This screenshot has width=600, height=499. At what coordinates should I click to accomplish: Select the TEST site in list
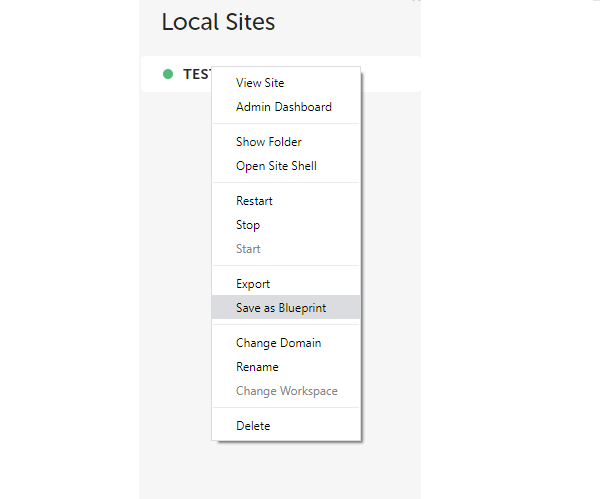[x=196, y=74]
